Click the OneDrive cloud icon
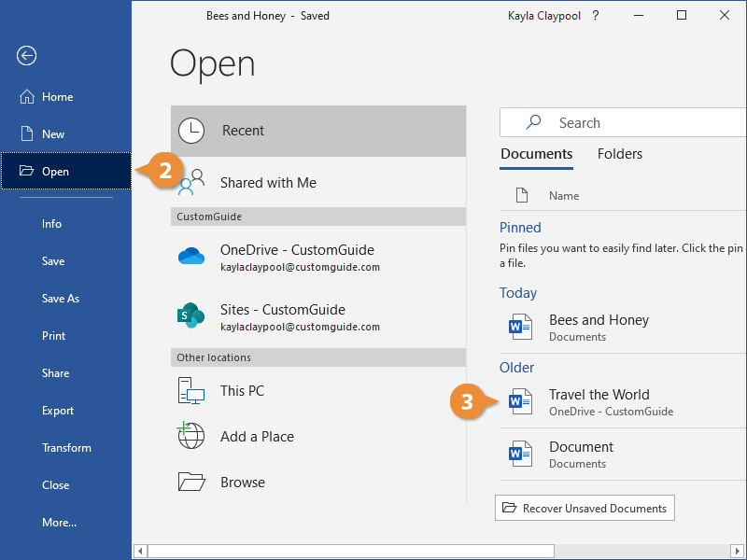This screenshot has width=747, height=560. 191,257
